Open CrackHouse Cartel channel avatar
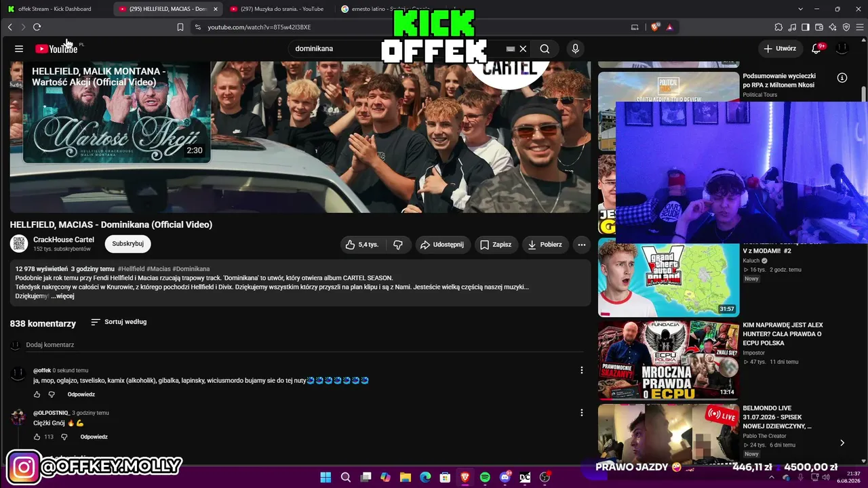The width and height of the screenshot is (868, 488). [19, 244]
